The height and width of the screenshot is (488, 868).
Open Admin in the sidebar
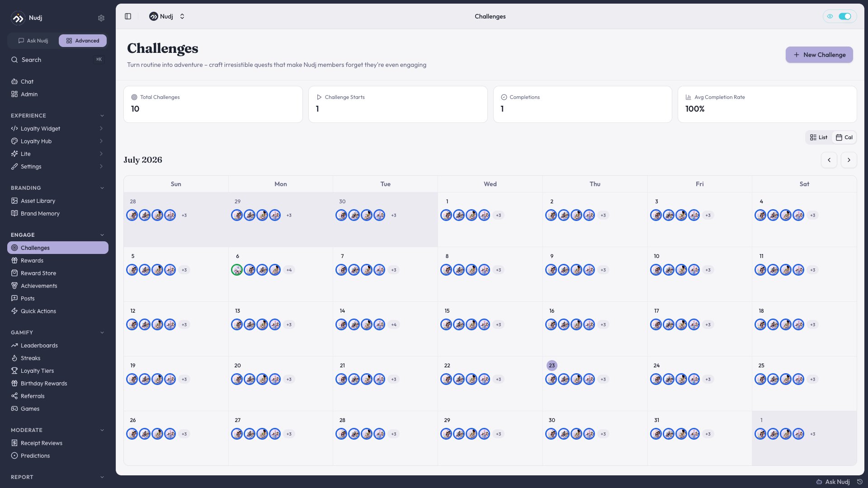[58, 94]
